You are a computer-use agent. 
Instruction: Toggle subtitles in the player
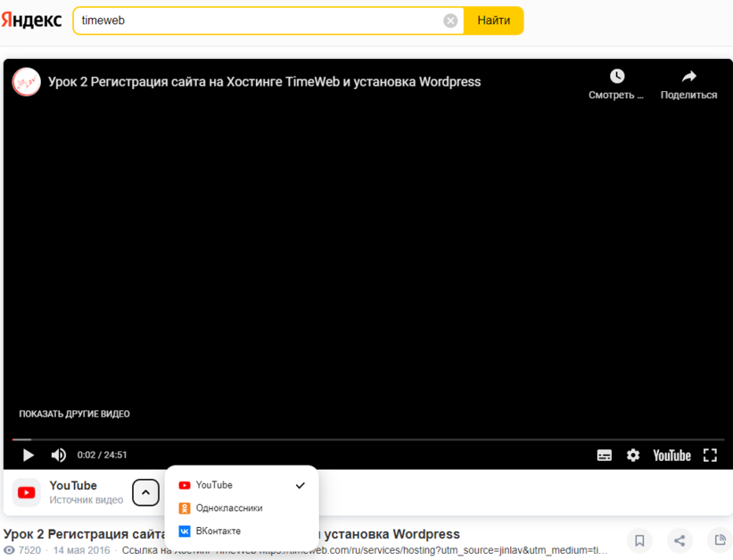(604, 456)
